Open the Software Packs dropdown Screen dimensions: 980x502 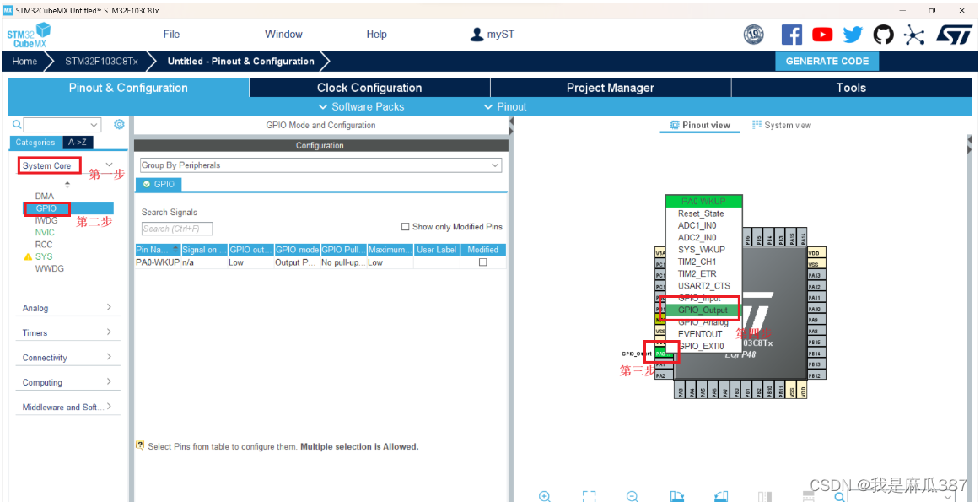click(361, 107)
